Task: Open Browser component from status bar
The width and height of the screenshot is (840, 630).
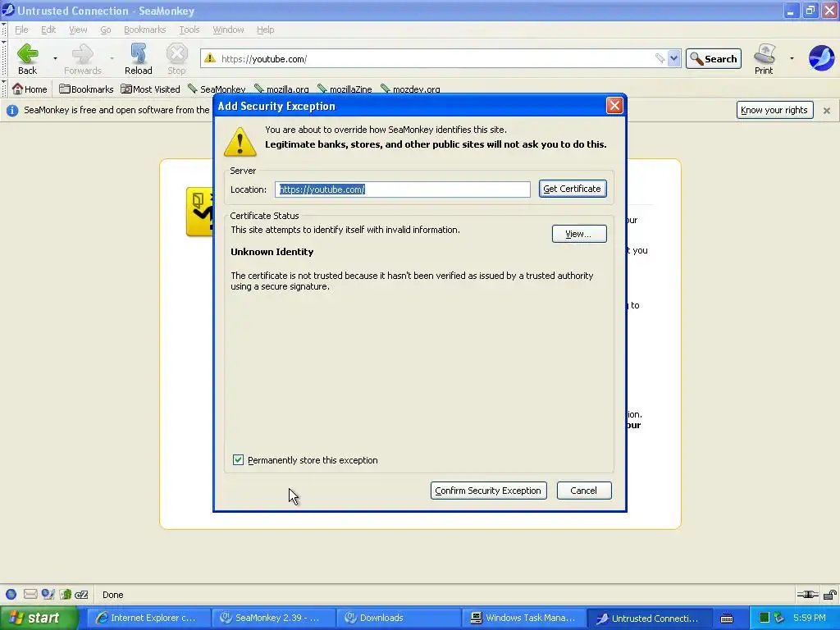Action: (x=11, y=594)
